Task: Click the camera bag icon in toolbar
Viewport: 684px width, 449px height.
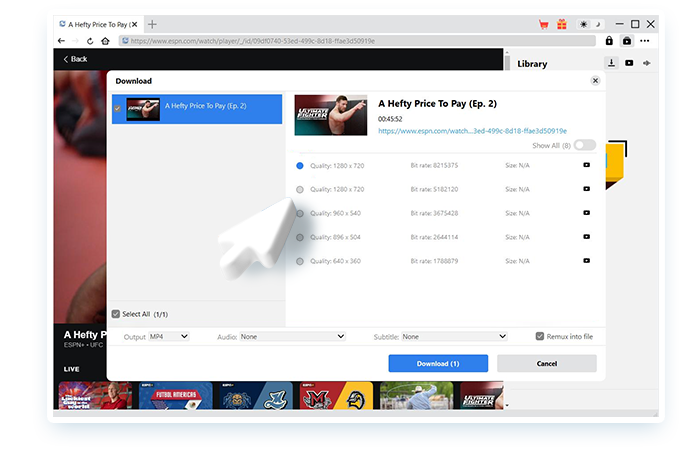Action: (x=627, y=41)
